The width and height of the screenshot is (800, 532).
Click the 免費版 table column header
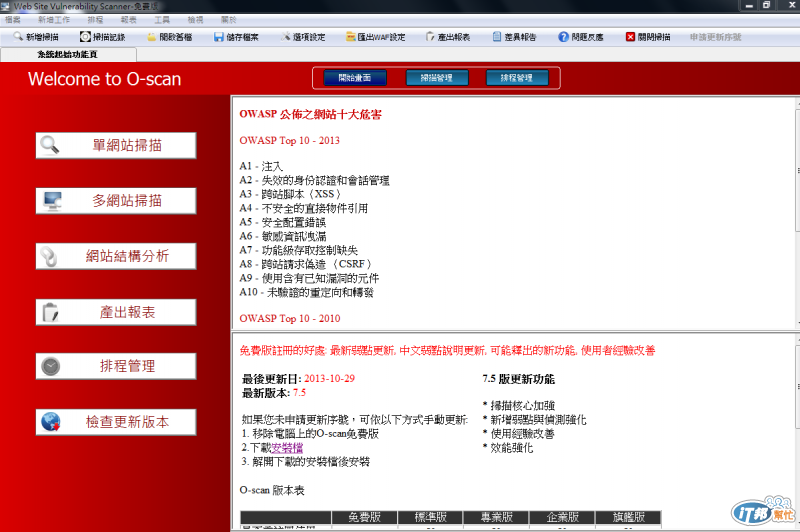pos(364,517)
